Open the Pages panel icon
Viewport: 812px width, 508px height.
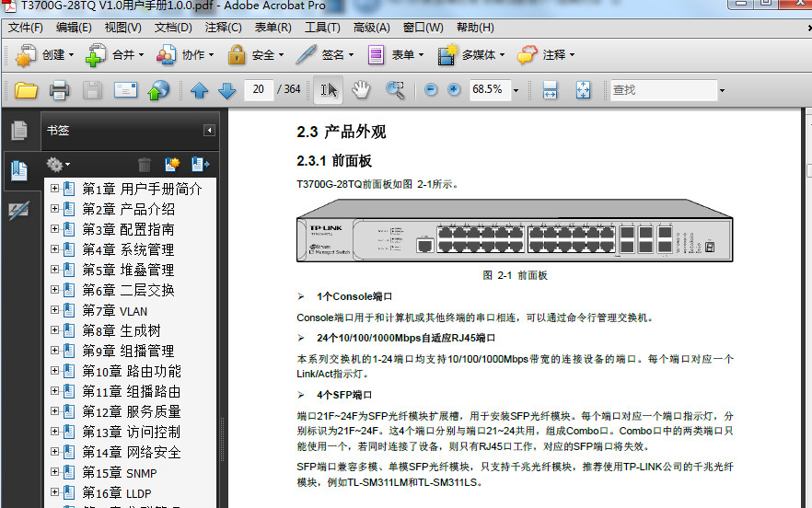19,130
